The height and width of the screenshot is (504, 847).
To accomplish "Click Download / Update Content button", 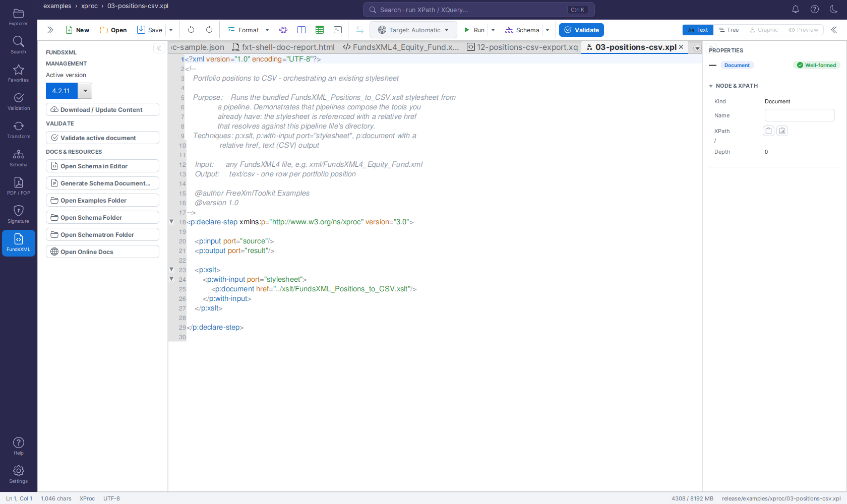I will pyautogui.click(x=102, y=109).
